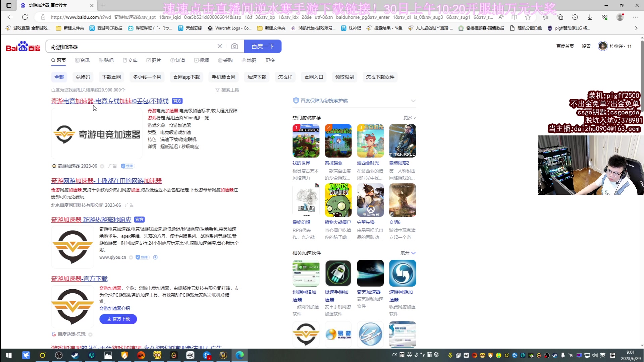Open OBS Studio from the taskbar
The width and height of the screenshot is (644, 362).
59,355
